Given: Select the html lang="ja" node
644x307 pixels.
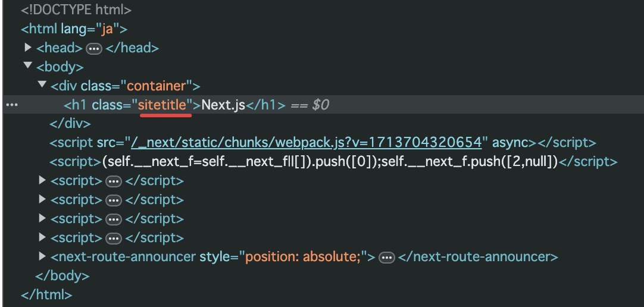Looking at the screenshot, I should 74,29.
